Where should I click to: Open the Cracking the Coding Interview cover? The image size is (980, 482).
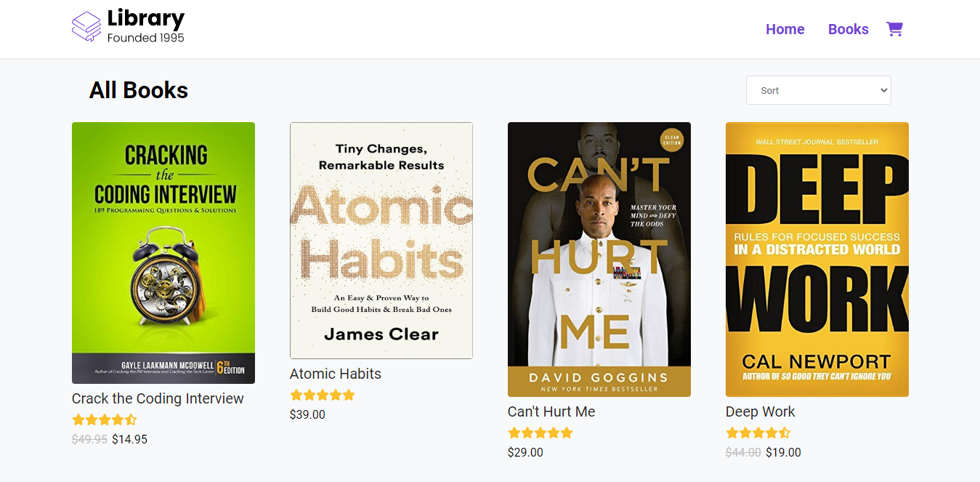[163, 253]
